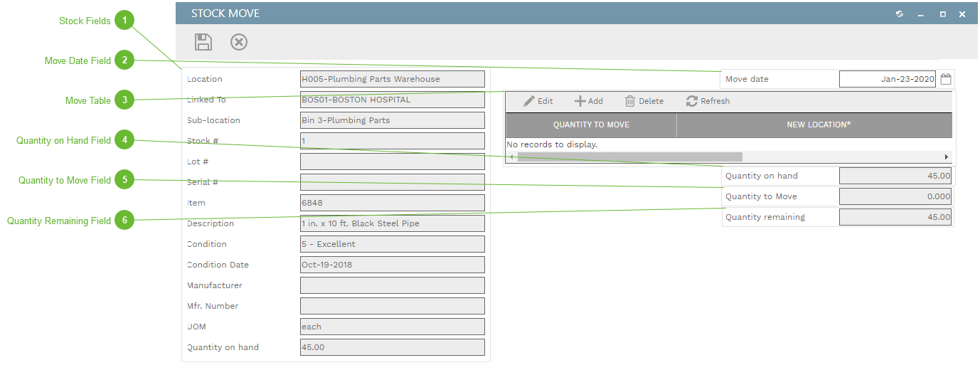Screen dimensions: 980x370
Task: Click Add in the move table toolbar
Action: pos(589,101)
